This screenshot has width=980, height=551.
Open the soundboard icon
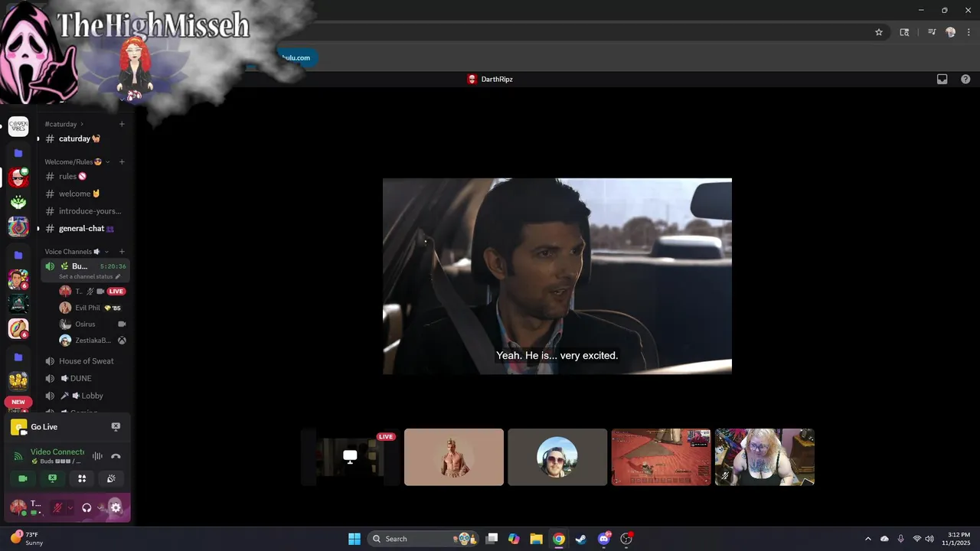112,478
